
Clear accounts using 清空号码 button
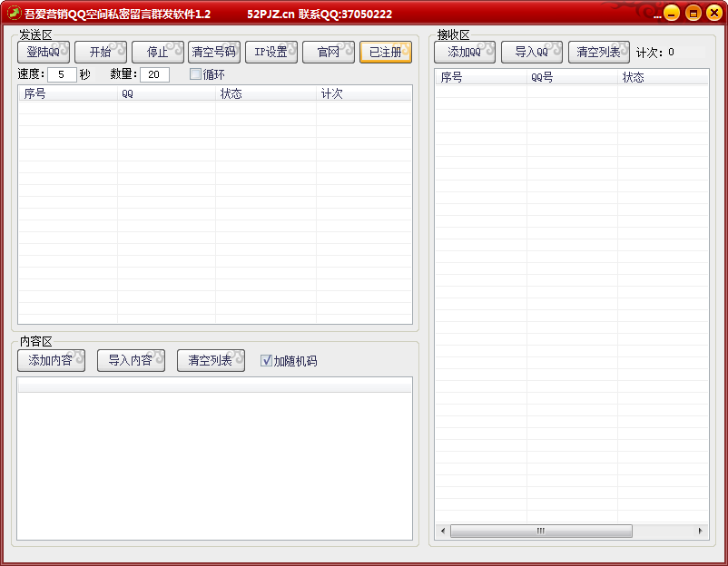coord(213,52)
